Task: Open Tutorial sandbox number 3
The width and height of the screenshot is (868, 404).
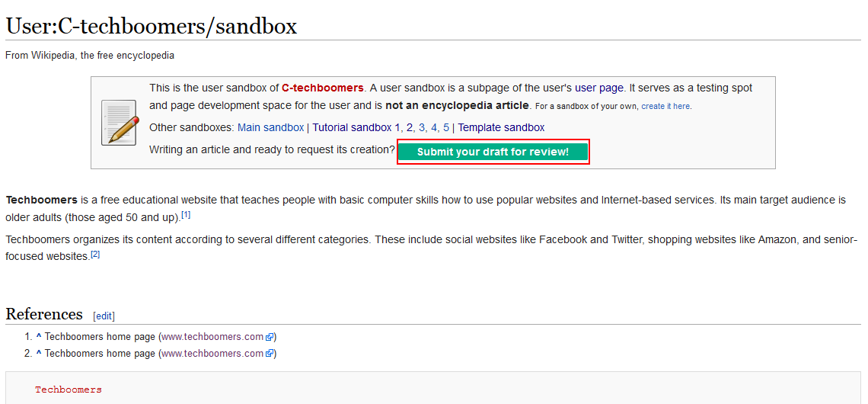Action: (x=422, y=127)
